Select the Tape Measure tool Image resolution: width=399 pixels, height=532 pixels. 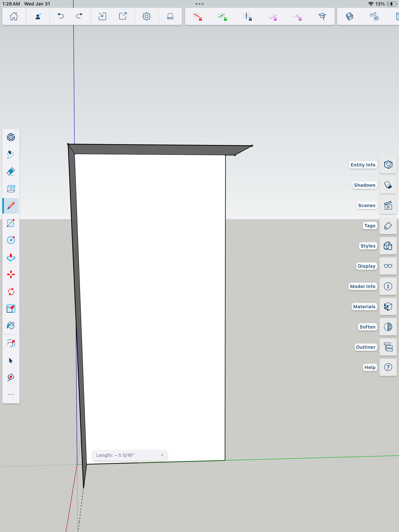tap(11, 377)
